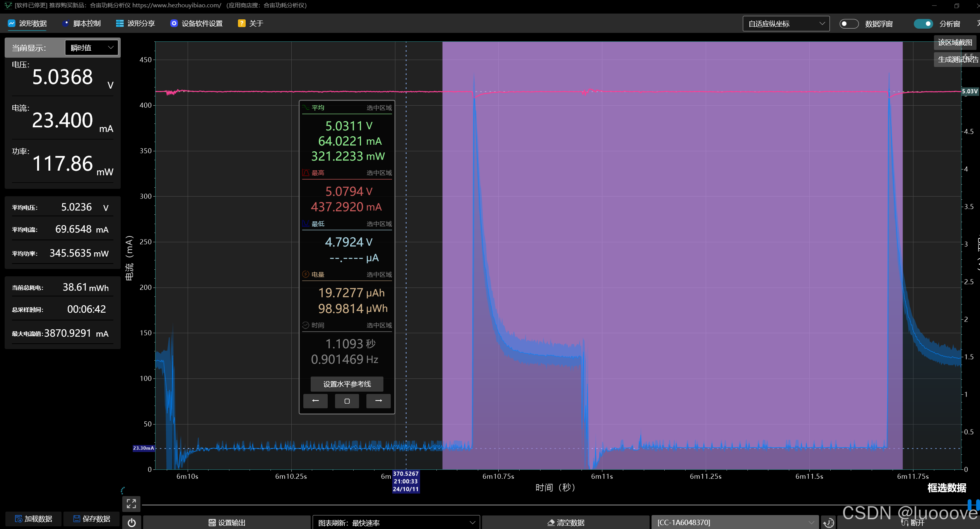This screenshot has width=980, height=529.
Task: Click the square reset button in analysis window
Action: [347, 401]
